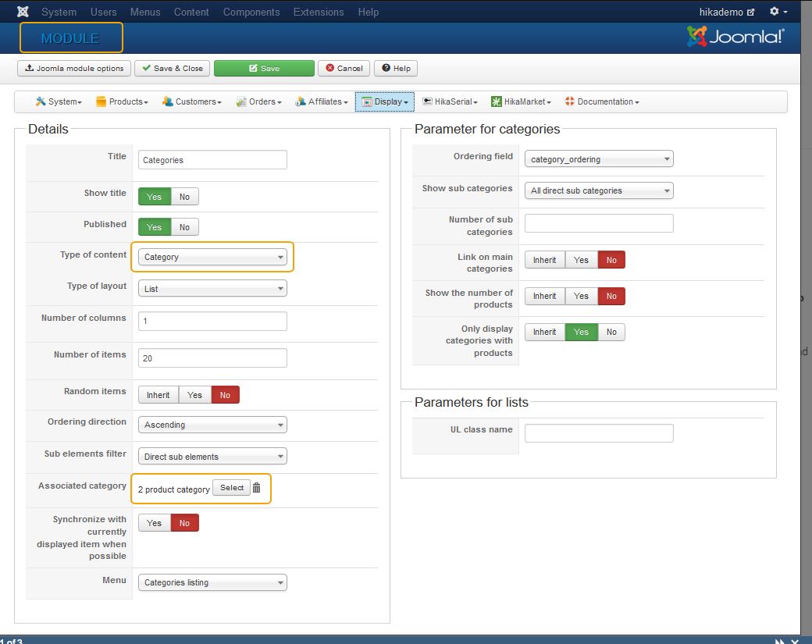Open the Help top menu
Screen dimensions: 812x644
[369, 12]
